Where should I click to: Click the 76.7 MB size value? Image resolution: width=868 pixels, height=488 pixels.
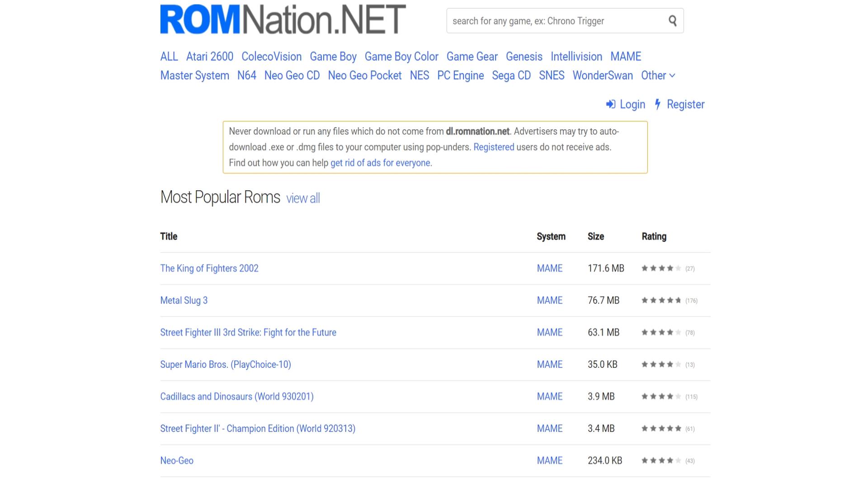click(604, 300)
